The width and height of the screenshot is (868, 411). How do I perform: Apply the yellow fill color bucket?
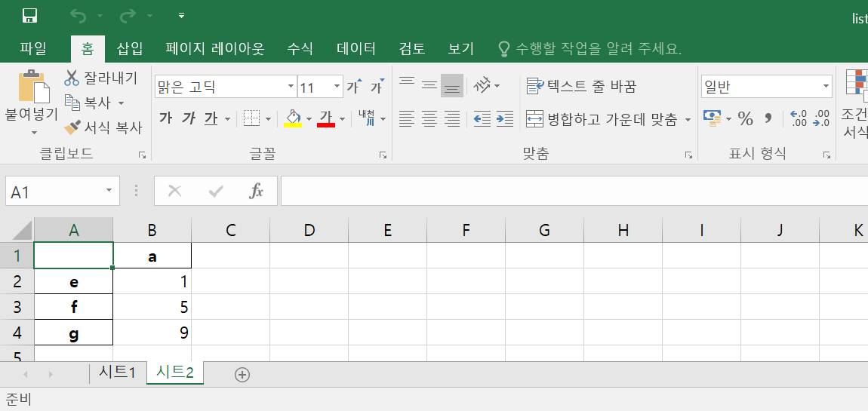[293, 118]
